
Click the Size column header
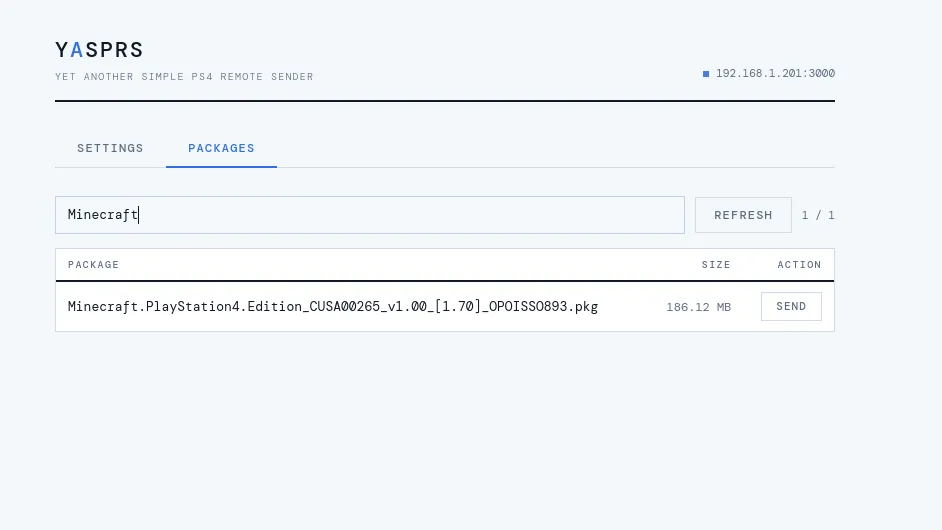pos(716,264)
